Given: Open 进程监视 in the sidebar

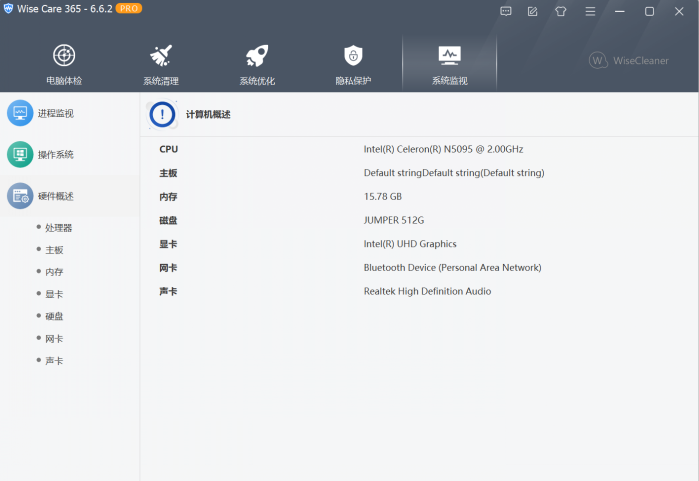Looking at the screenshot, I should click(70, 113).
